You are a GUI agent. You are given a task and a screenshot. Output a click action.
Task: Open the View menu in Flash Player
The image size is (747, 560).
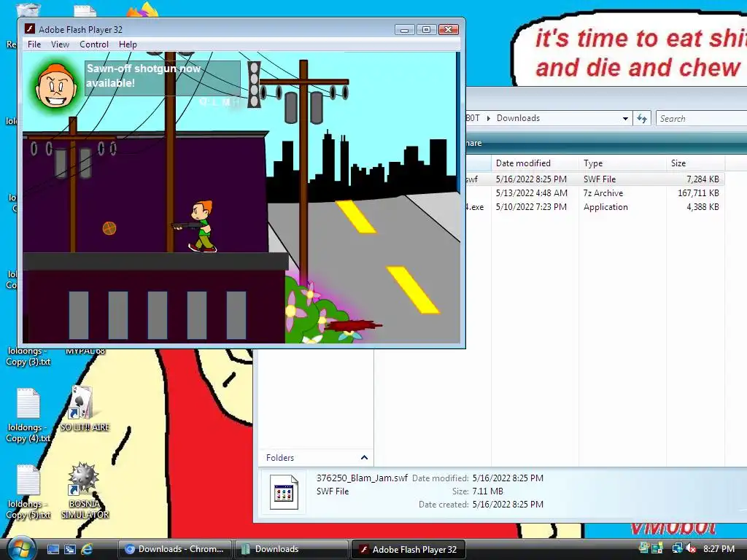pos(60,44)
